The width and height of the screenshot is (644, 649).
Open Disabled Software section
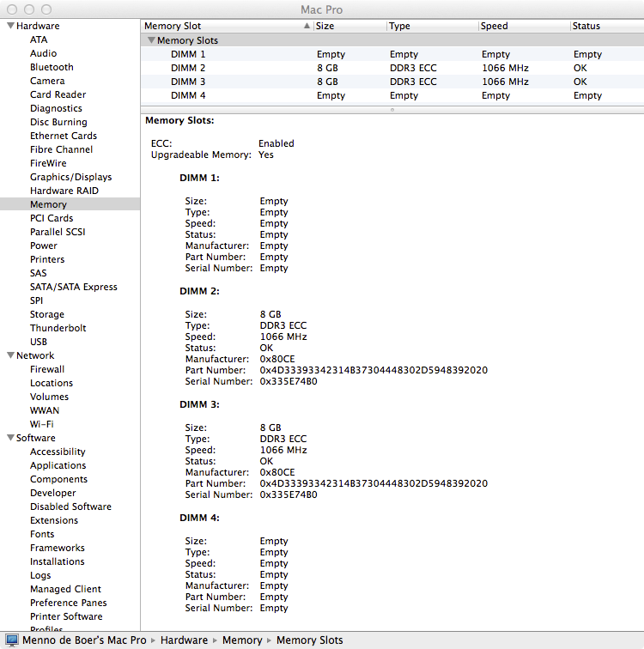pyautogui.click(x=70, y=506)
